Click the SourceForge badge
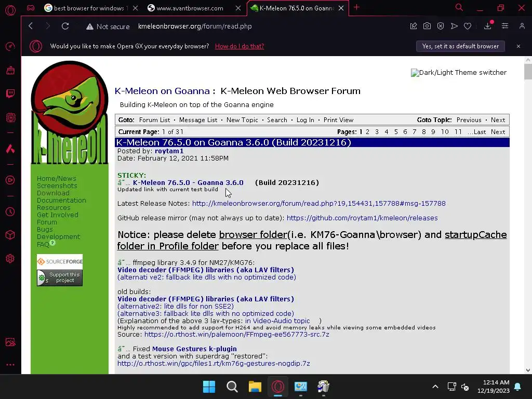 click(60, 262)
